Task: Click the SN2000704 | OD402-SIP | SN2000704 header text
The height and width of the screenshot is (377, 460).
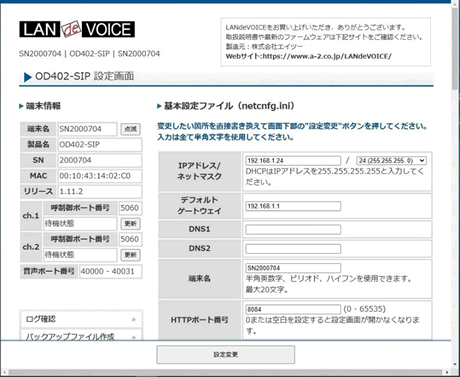Action: point(89,54)
